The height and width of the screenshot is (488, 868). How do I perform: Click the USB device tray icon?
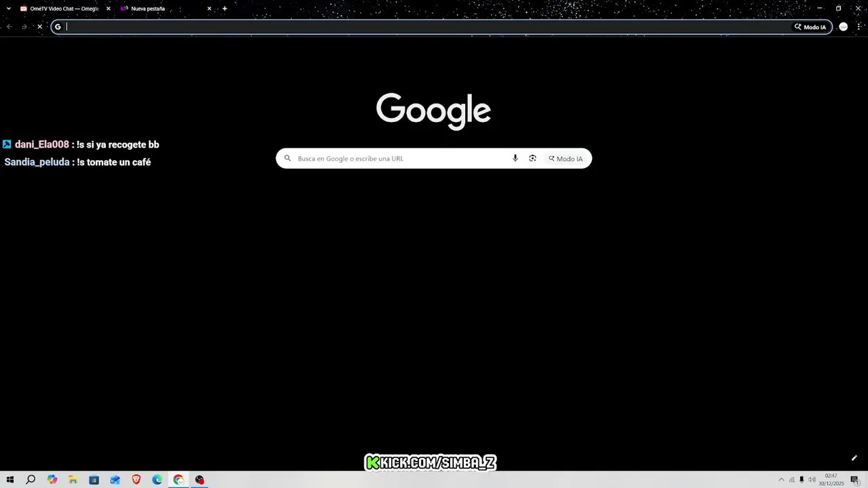point(802,480)
